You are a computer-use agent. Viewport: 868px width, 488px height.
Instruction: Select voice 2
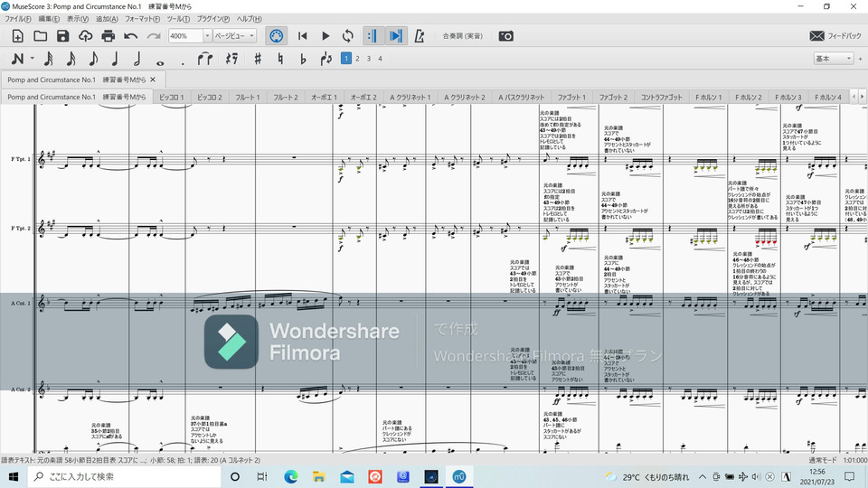coord(358,59)
